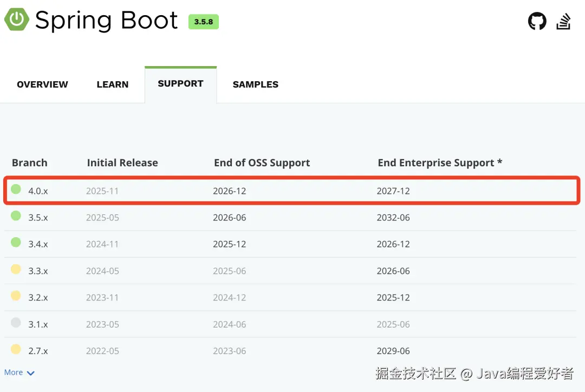The width and height of the screenshot is (585, 392).
Task: Click the End Enterprise Support header
Action: [440, 163]
